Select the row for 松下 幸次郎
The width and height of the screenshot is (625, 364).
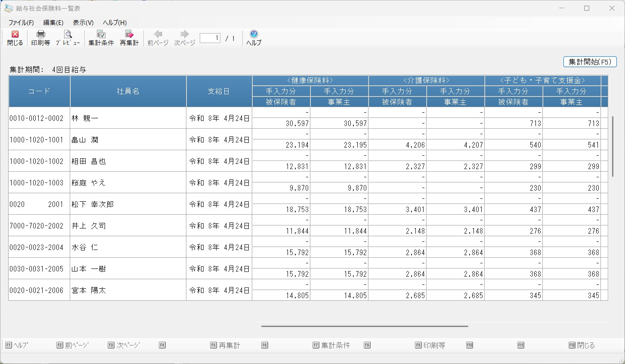[93, 204]
